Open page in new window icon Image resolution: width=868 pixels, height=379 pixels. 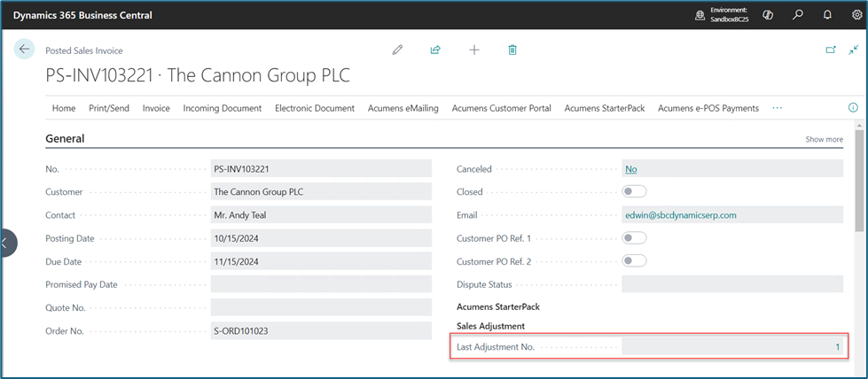[831, 50]
